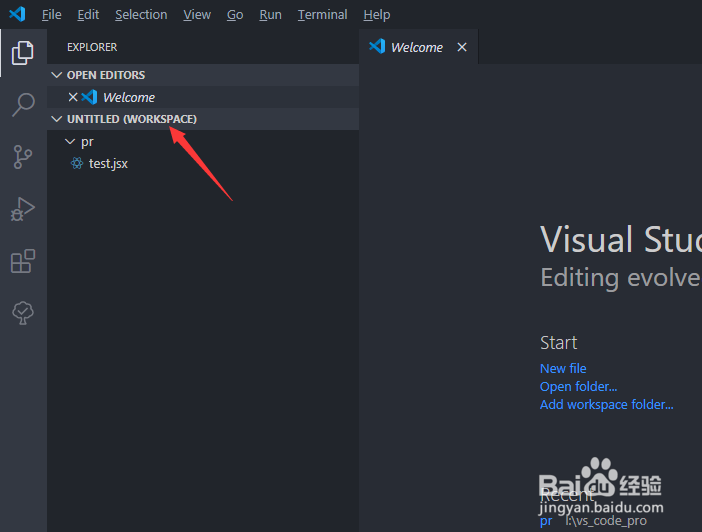The width and height of the screenshot is (702, 532).
Task: Click the VS Code logo in title bar
Action: [x=17, y=14]
